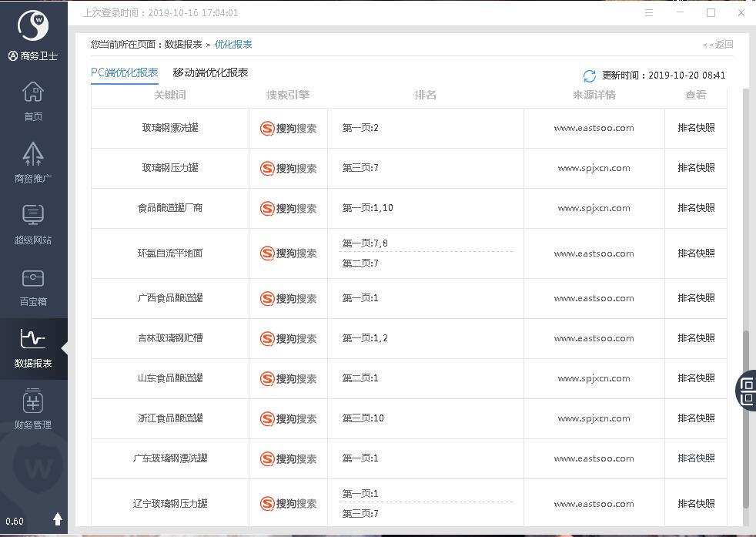Switch to the PC端优化报表 tab
Viewport: 756px width, 537px height.
tap(124, 72)
